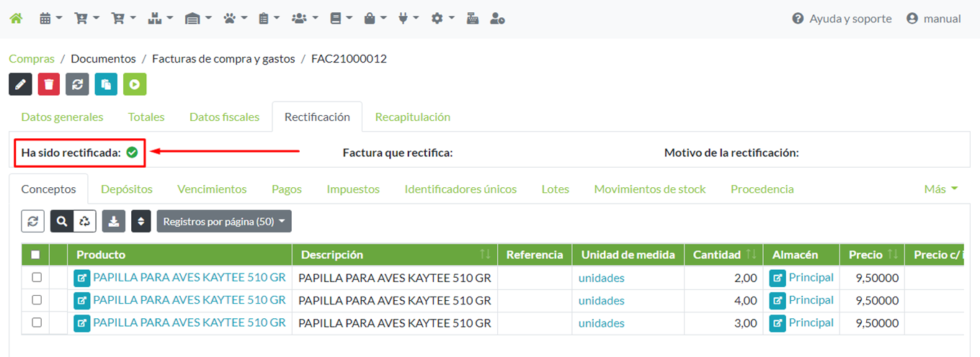Switch to Datos fiscales tab
This screenshot has width=980, height=357.
(224, 117)
